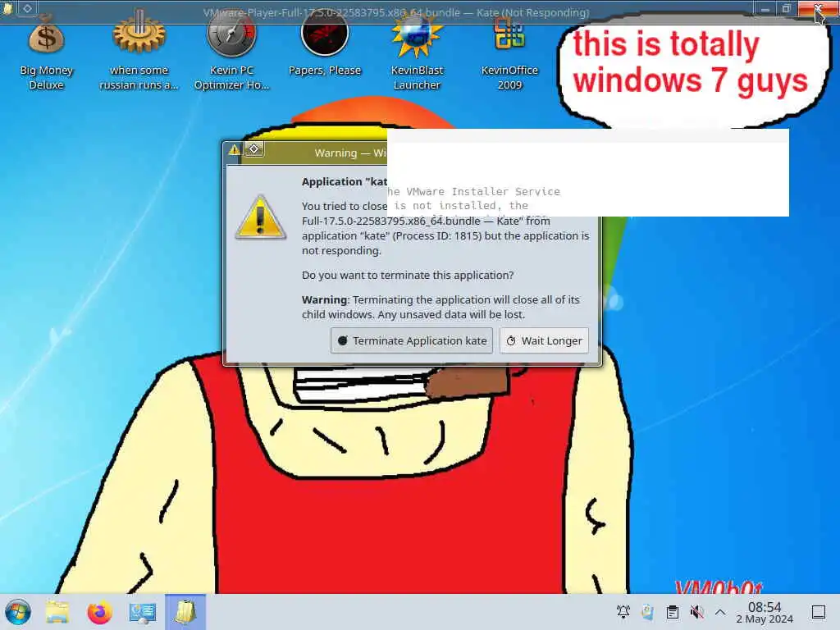
Task: Unmute the audio volume tray icon
Action: tap(697, 612)
